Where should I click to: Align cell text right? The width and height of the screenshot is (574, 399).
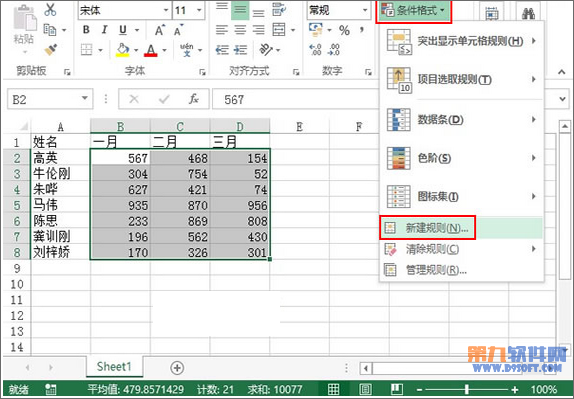[x=258, y=30]
